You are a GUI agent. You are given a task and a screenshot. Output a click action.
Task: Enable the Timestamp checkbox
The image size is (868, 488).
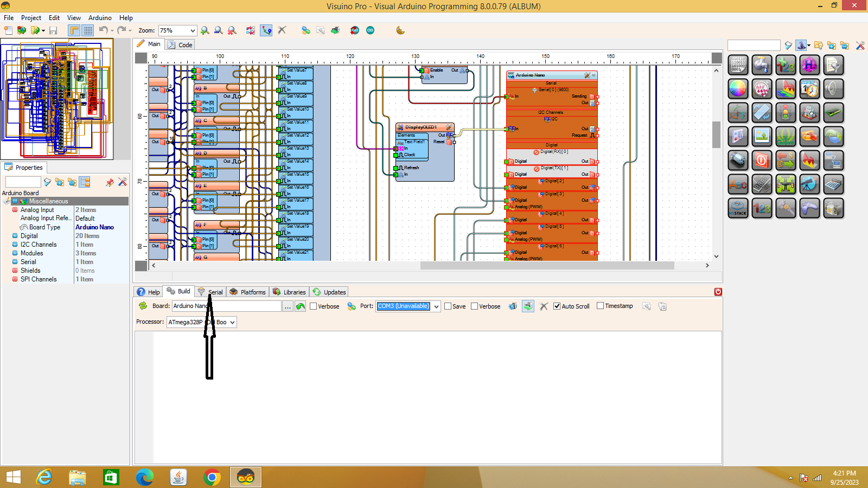pyautogui.click(x=601, y=306)
